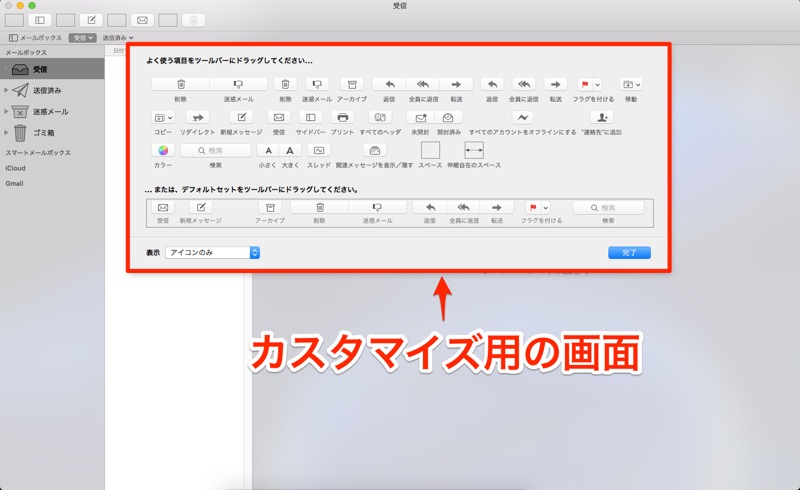800x490 pixels.
Task: Select the 大きく bigger text A icon
Action: (x=290, y=151)
